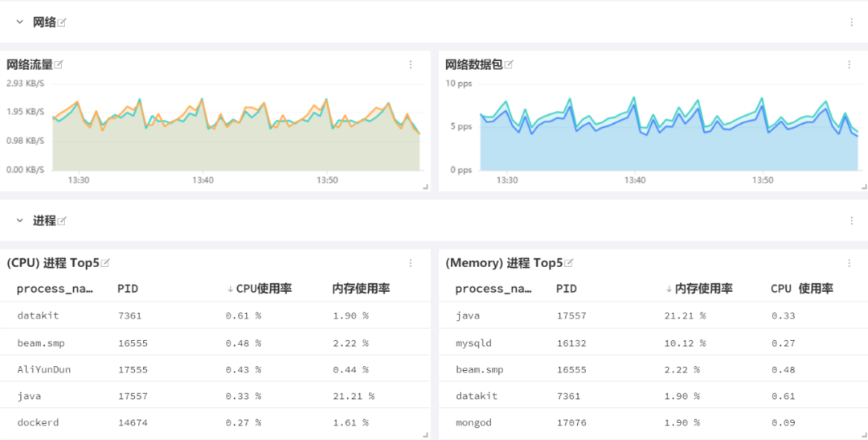
Task: Click the 10.12 % memory usage value
Action: (685, 343)
